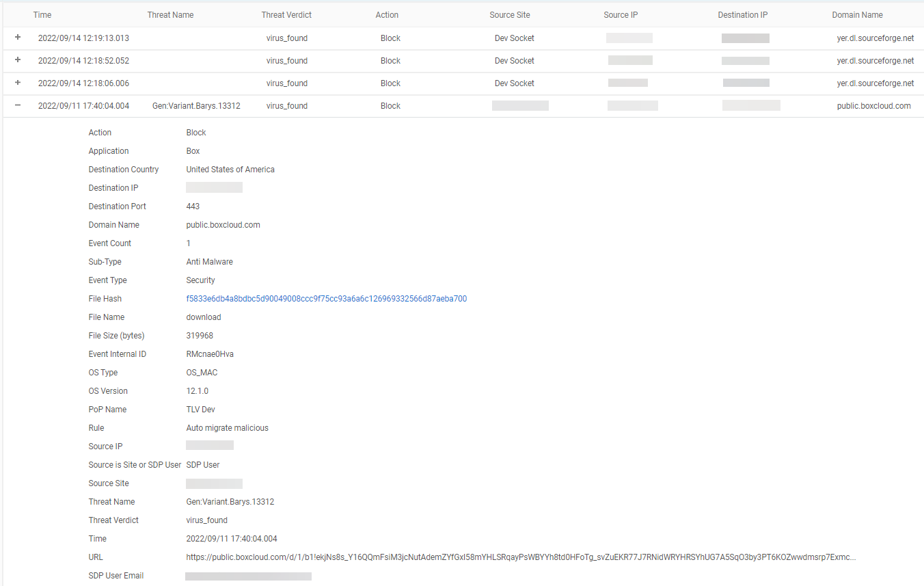
Task: Expand the 12:18:52.052 event row
Action: tap(18, 60)
